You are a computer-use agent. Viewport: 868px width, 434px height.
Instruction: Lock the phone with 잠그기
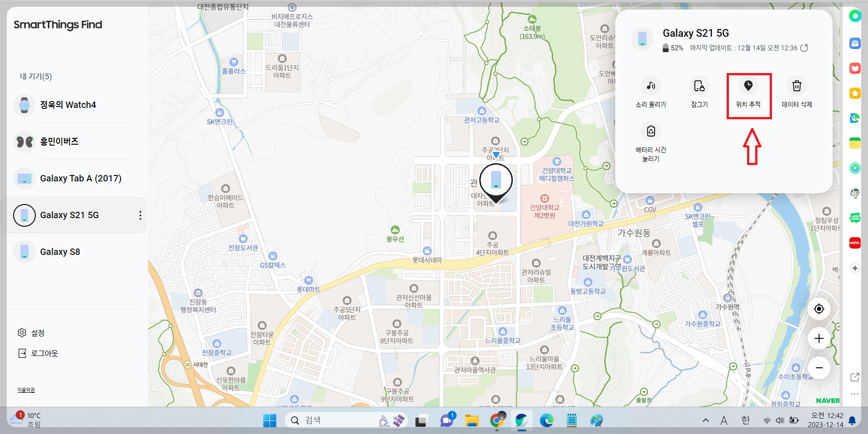click(699, 93)
